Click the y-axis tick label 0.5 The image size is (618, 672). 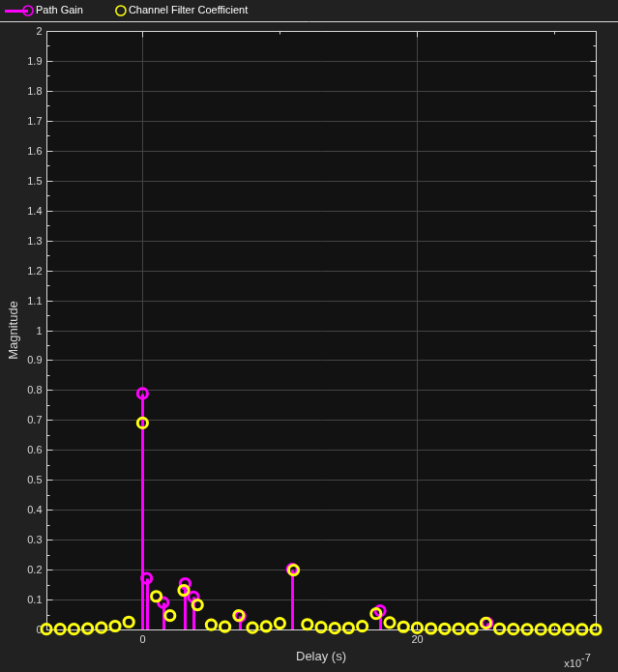pos(35,480)
